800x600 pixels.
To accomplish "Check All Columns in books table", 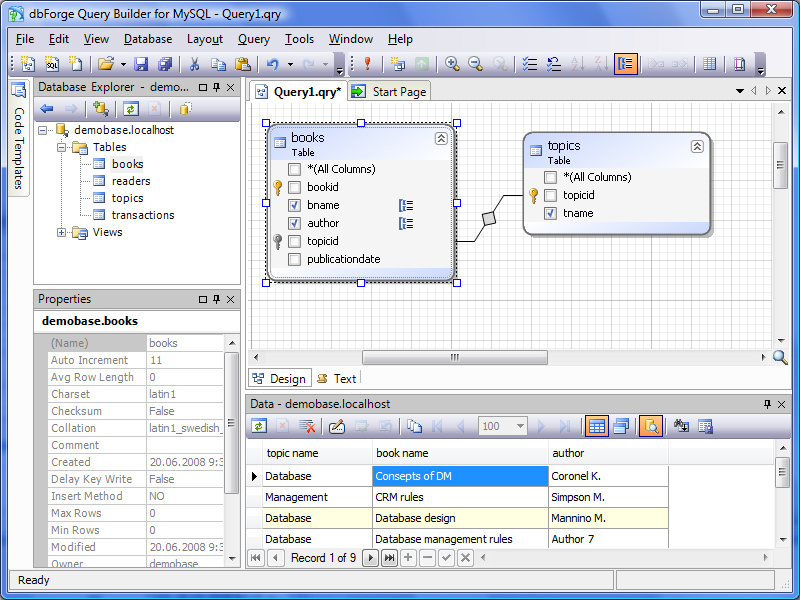I will (x=294, y=169).
